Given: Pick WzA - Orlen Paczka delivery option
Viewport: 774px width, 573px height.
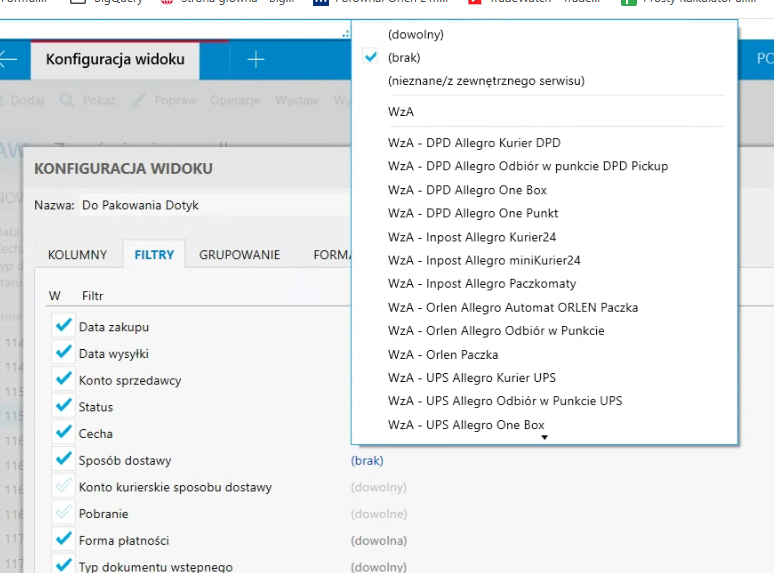Looking at the screenshot, I should click(442, 354).
